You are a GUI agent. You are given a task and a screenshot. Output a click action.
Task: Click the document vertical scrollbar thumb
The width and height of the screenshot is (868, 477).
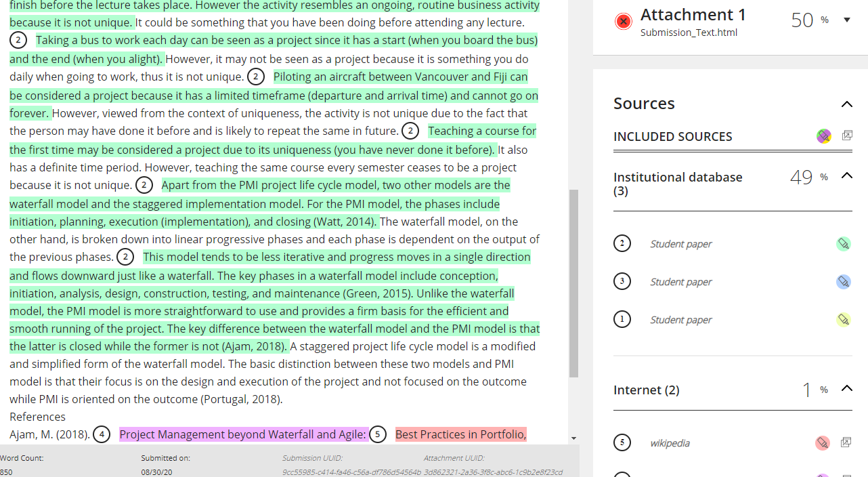click(573, 283)
